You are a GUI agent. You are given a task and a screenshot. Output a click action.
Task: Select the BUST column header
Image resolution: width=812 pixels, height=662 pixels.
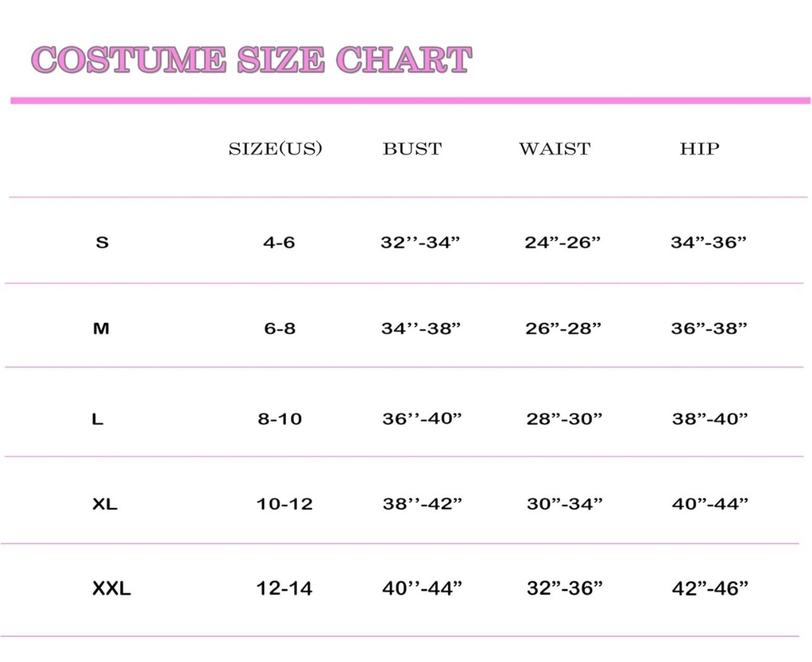click(x=412, y=149)
